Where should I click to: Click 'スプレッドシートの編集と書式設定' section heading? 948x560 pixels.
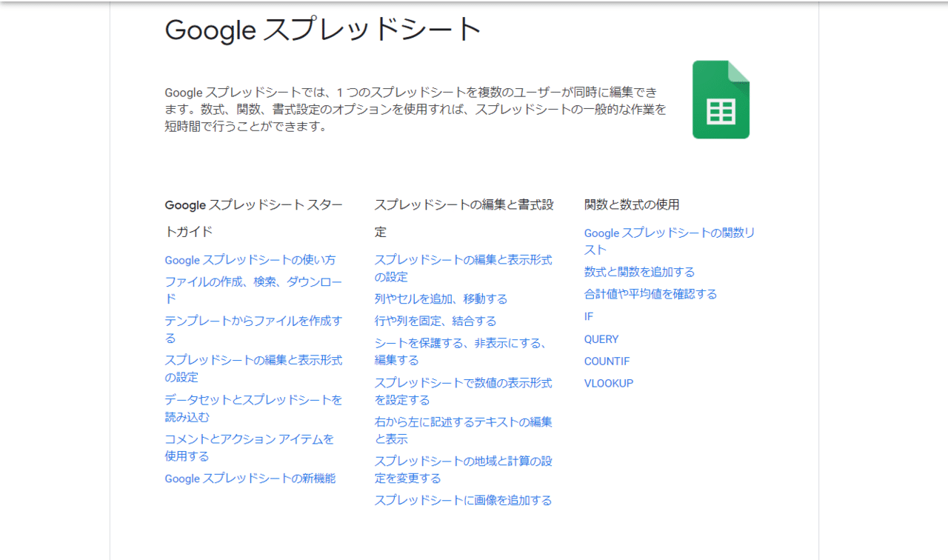point(464,218)
